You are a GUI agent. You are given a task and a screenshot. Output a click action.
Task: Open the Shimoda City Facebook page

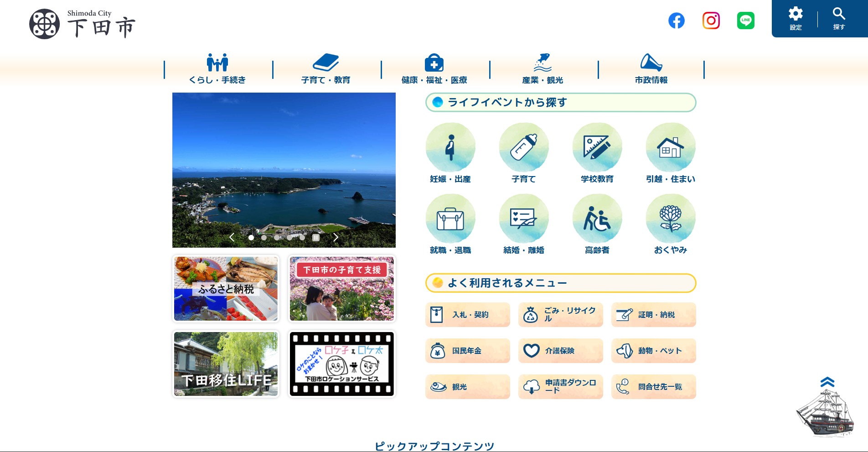point(677,21)
